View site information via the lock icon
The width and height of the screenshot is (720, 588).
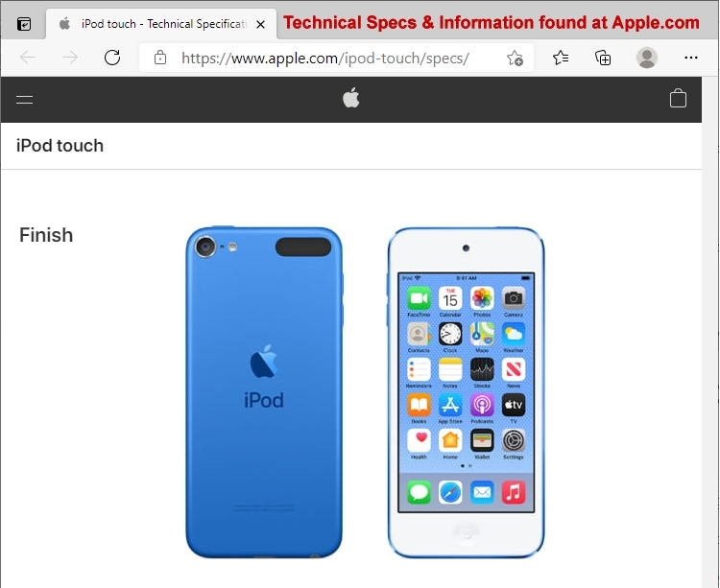pos(159,58)
